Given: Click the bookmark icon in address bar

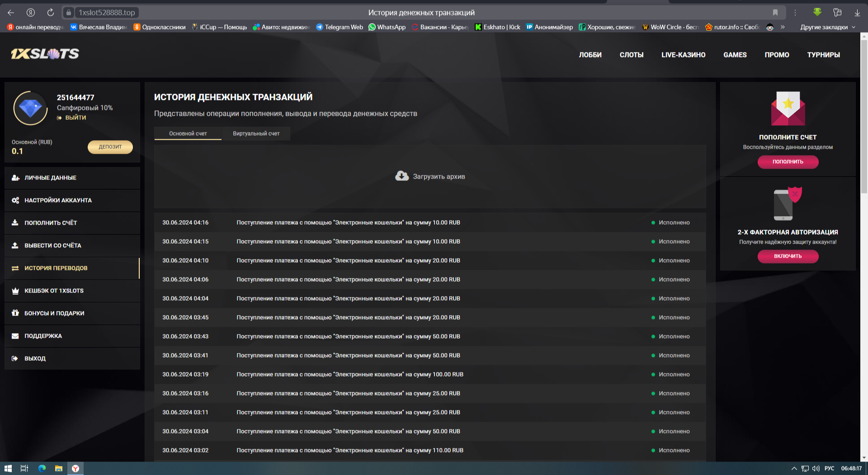Looking at the screenshot, I should point(775,13).
